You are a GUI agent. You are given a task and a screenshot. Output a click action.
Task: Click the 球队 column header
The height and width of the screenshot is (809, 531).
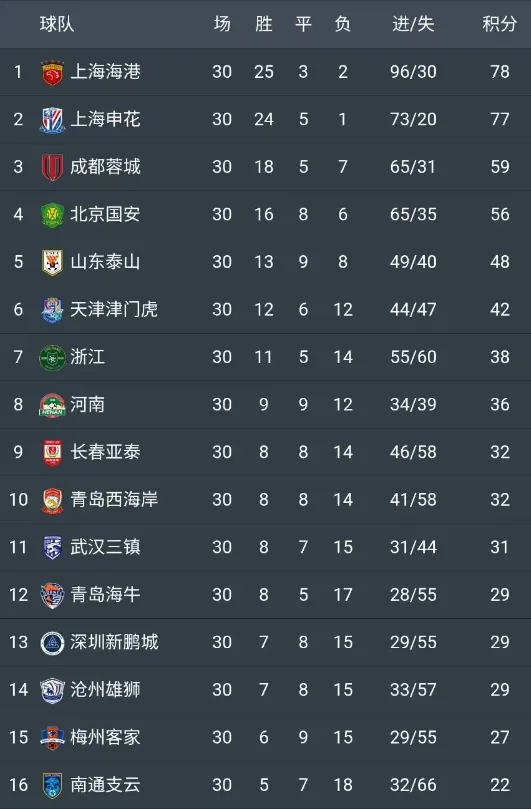point(57,24)
